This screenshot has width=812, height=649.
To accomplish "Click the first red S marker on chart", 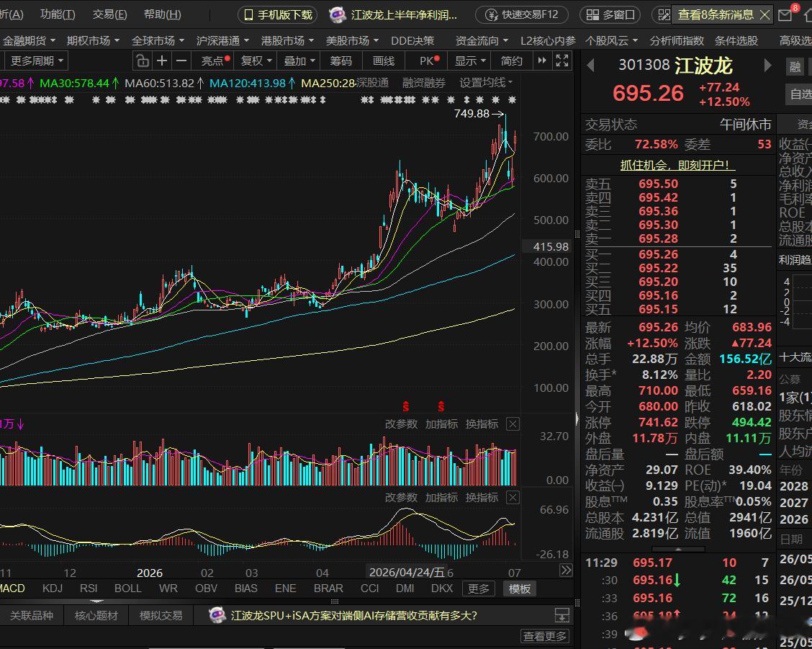I will pos(406,406).
